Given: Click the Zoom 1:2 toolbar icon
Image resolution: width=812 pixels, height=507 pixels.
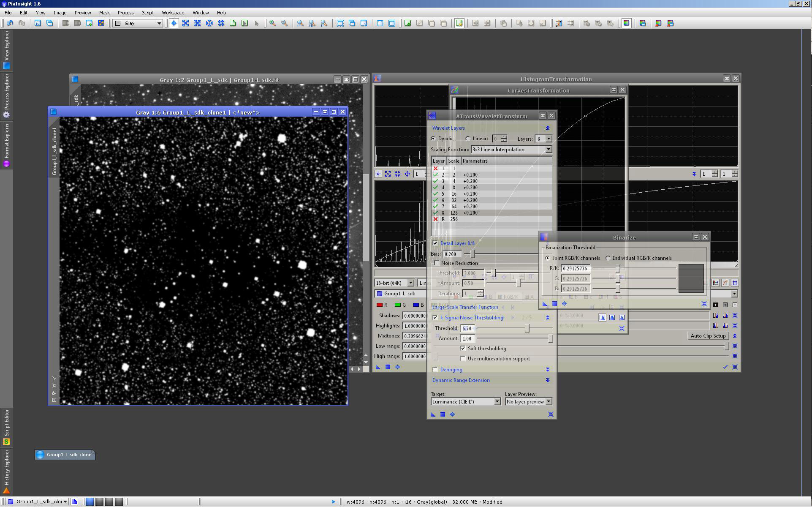Looking at the screenshot, I should (x=312, y=23).
